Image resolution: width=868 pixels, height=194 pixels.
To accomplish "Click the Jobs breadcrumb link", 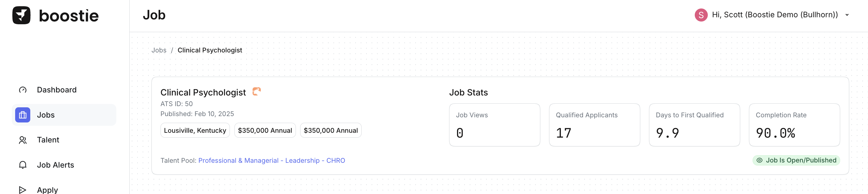I will click(159, 50).
